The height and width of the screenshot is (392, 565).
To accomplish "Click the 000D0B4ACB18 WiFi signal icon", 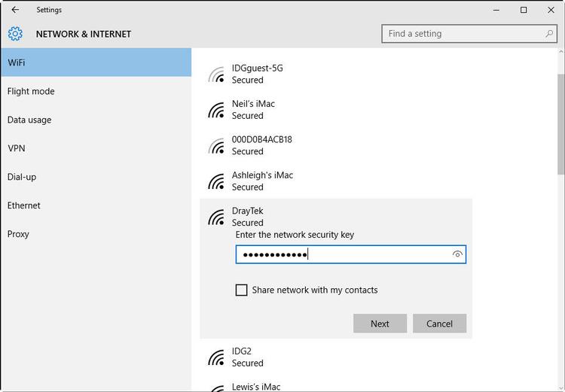I will 217,145.
